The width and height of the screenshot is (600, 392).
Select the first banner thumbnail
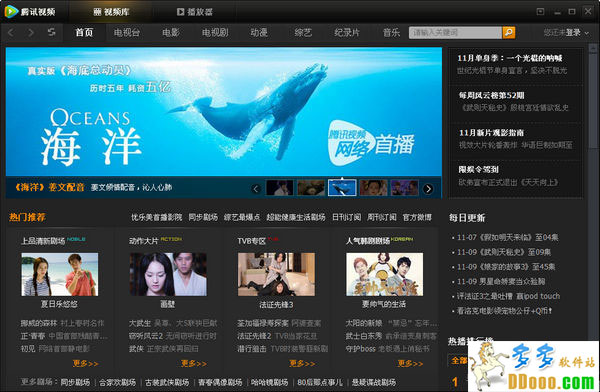click(x=280, y=188)
